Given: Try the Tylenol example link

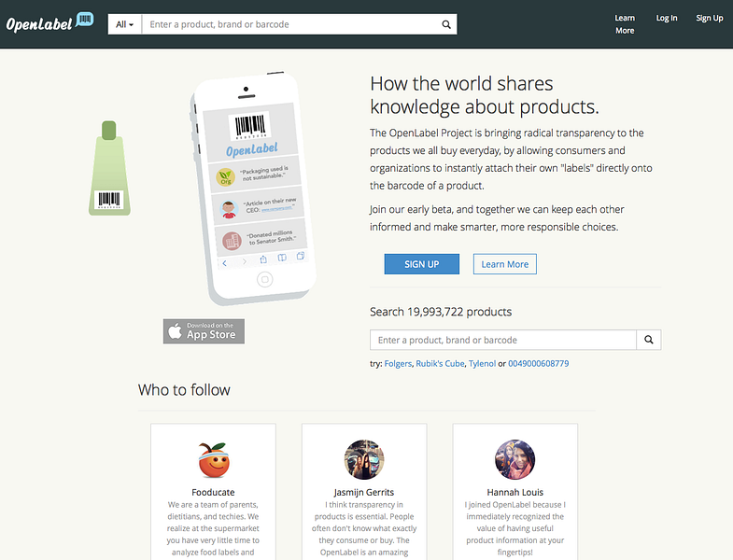Looking at the screenshot, I should (482, 364).
